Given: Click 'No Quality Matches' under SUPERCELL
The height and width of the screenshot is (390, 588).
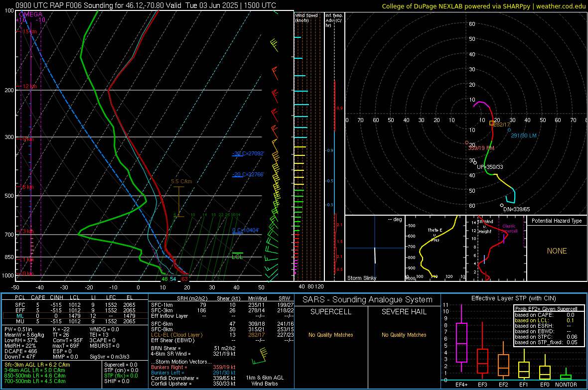Looking at the screenshot, I should 331,335.
